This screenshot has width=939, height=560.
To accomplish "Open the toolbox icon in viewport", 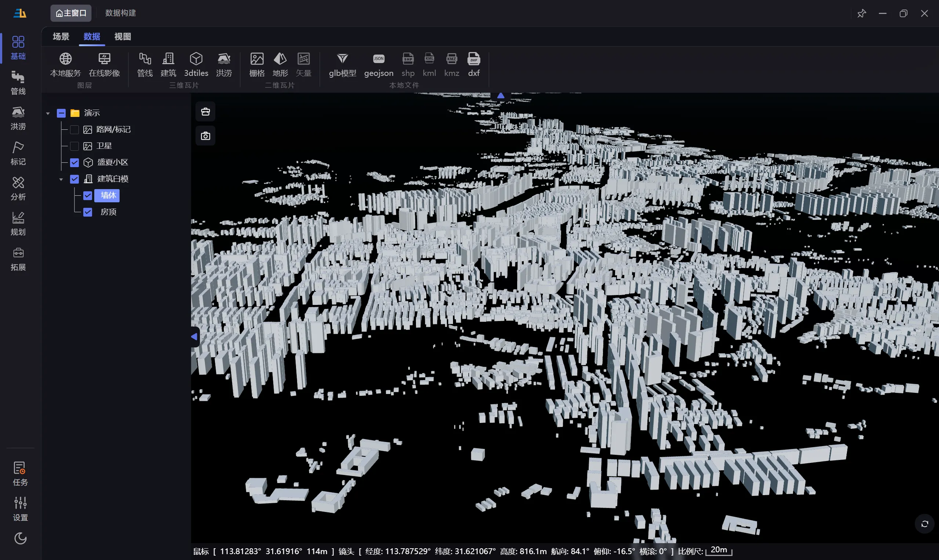I will (205, 112).
